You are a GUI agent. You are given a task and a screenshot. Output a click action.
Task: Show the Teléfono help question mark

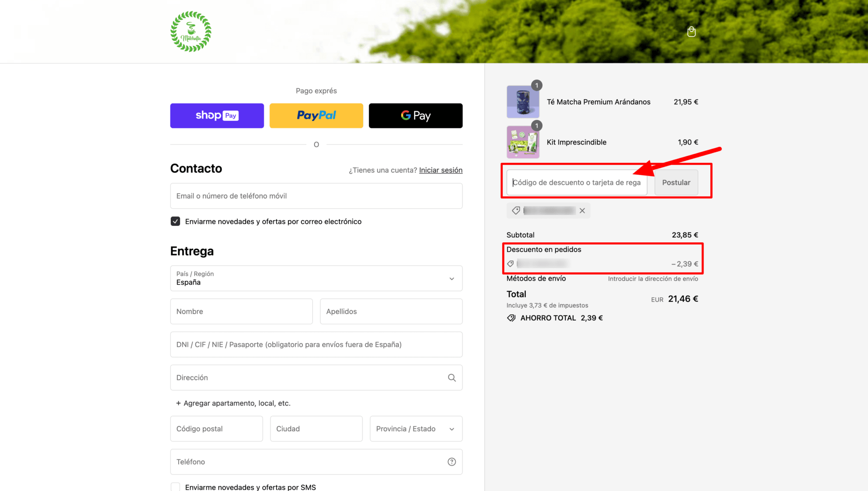(x=452, y=462)
